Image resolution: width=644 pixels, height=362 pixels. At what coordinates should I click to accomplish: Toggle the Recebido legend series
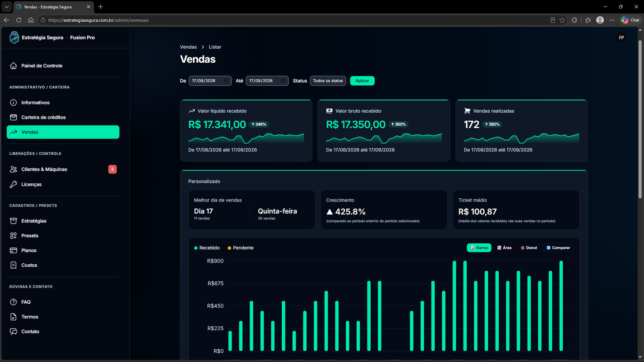point(207,248)
